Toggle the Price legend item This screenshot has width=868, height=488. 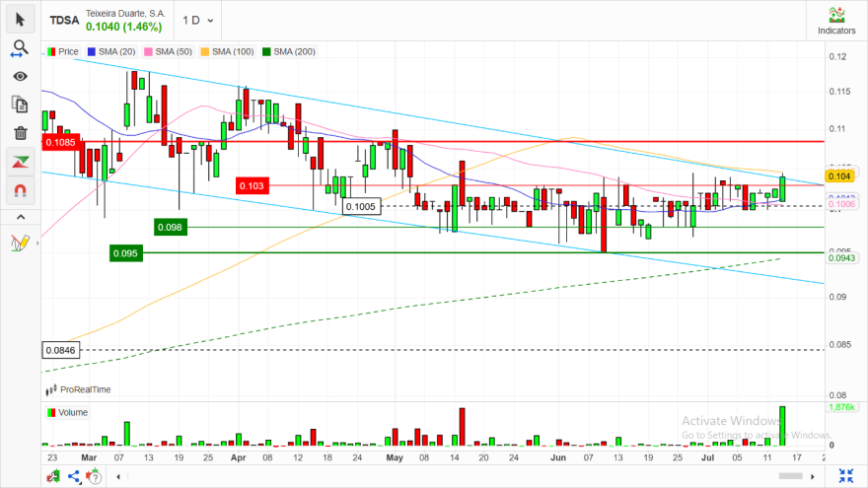click(x=62, y=51)
